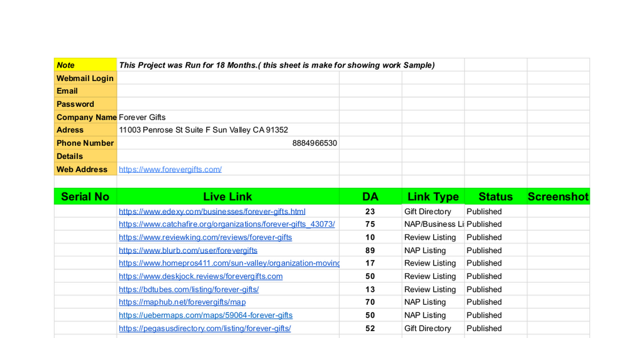This screenshot has width=644, height=338.
Task: Open the reviewking.com reviews link
Action: click(x=206, y=237)
